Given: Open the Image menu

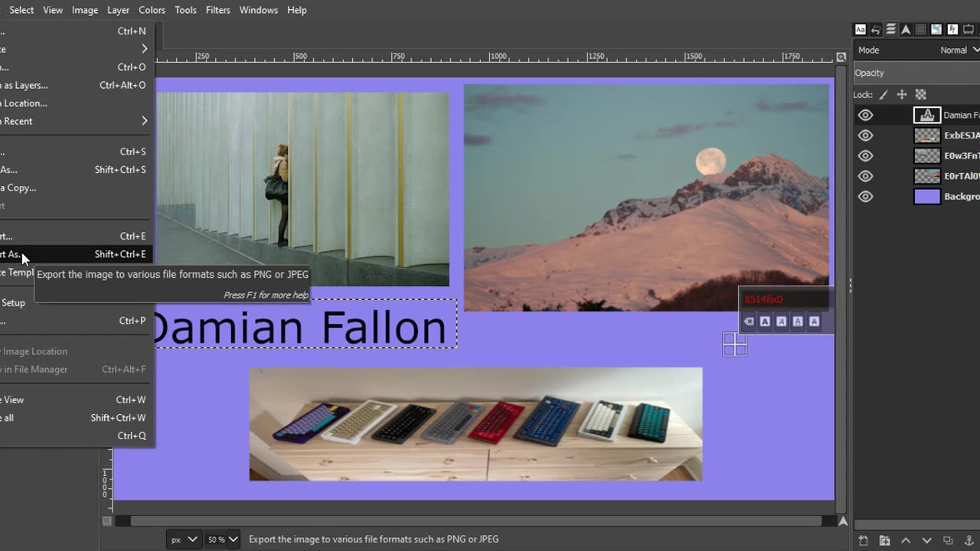Looking at the screenshot, I should click(85, 10).
